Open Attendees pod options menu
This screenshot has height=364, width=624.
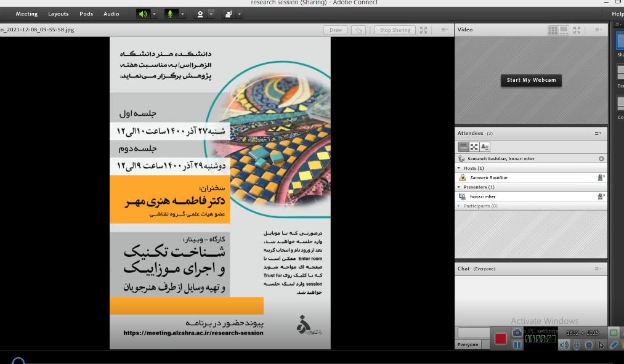pos(598,133)
